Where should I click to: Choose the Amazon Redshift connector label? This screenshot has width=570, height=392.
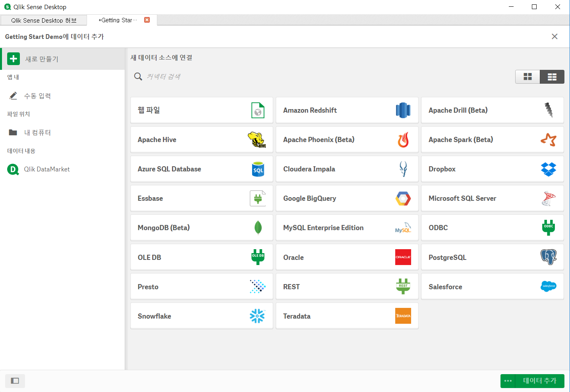click(x=310, y=110)
